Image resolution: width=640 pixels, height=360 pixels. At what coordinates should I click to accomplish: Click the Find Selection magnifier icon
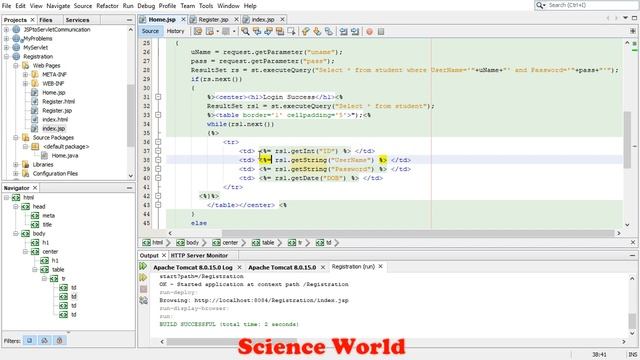[x=245, y=31]
